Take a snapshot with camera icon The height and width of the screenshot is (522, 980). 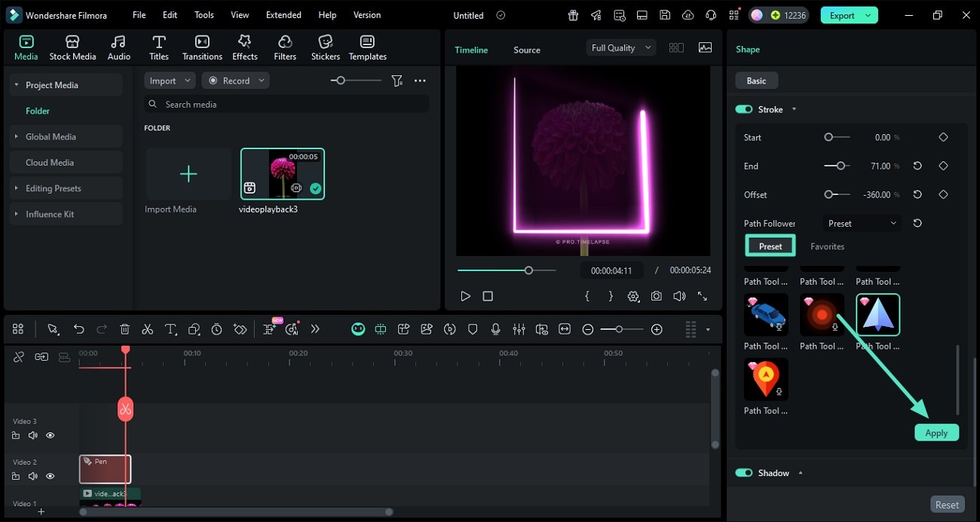[657, 297]
